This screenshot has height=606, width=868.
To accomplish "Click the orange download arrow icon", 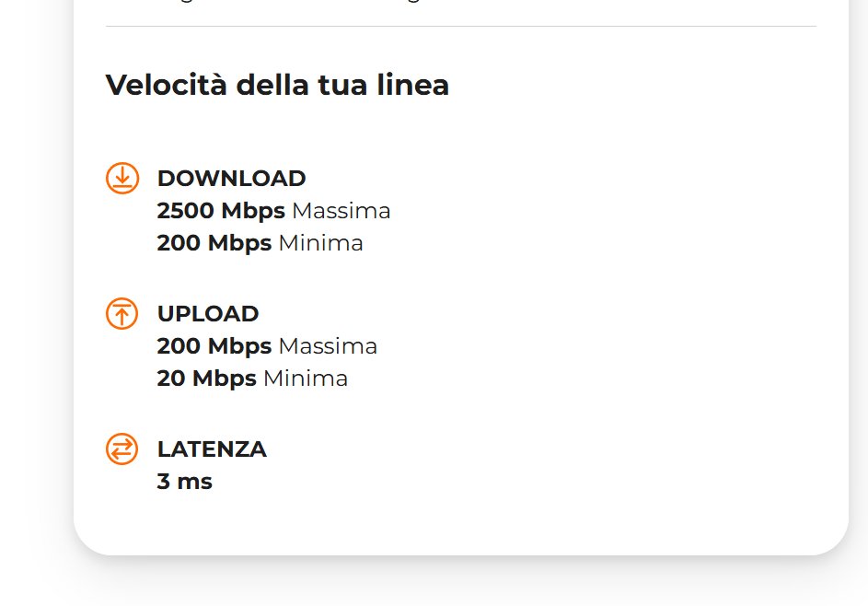I will point(122,178).
